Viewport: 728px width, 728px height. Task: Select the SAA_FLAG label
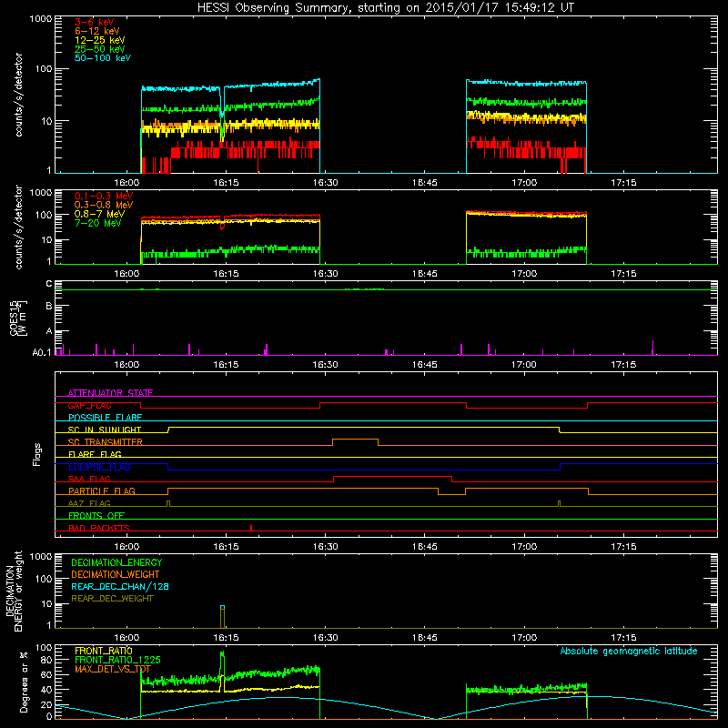(x=89, y=479)
